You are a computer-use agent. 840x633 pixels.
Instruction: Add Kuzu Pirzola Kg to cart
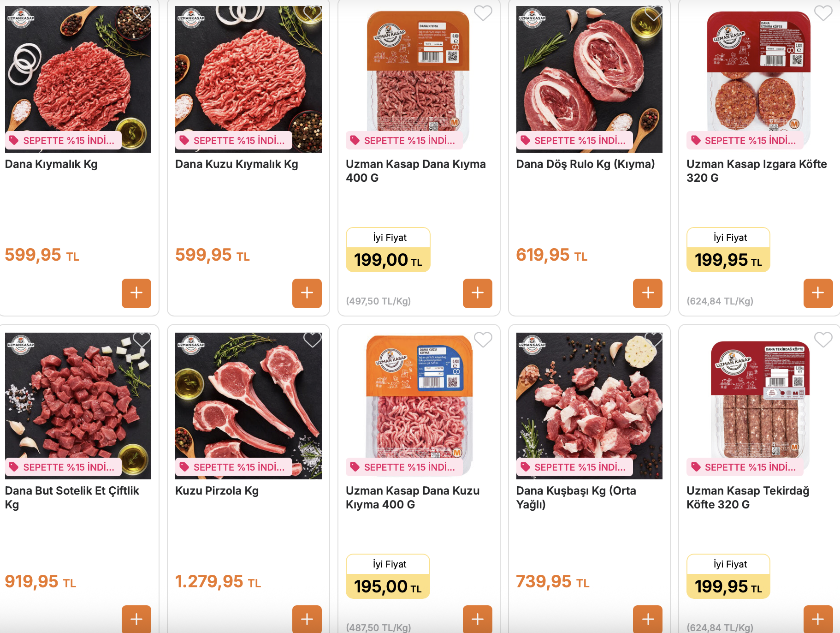[307, 619]
